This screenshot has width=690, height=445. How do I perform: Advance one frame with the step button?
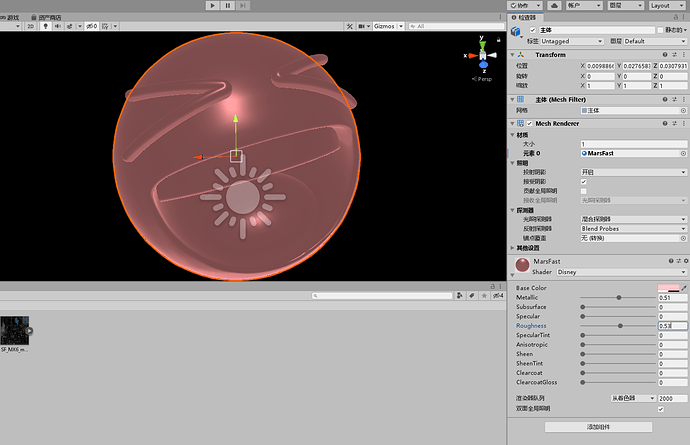tap(242, 5)
